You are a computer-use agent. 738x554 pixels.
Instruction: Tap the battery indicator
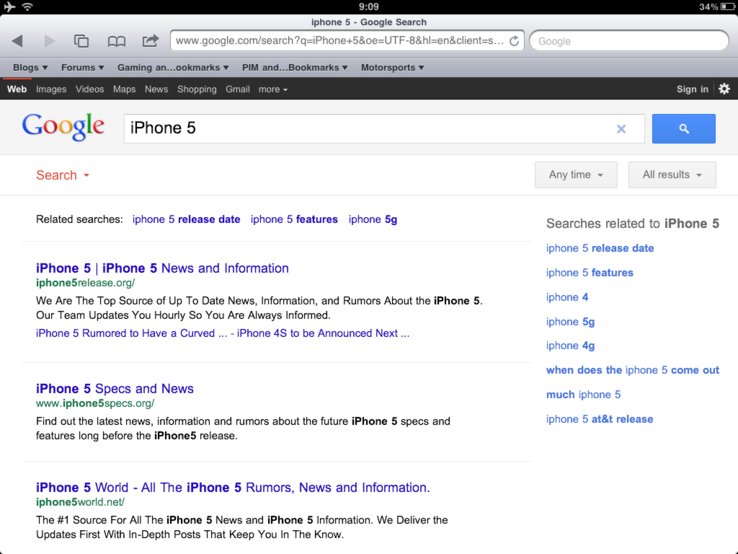[727, 7]
